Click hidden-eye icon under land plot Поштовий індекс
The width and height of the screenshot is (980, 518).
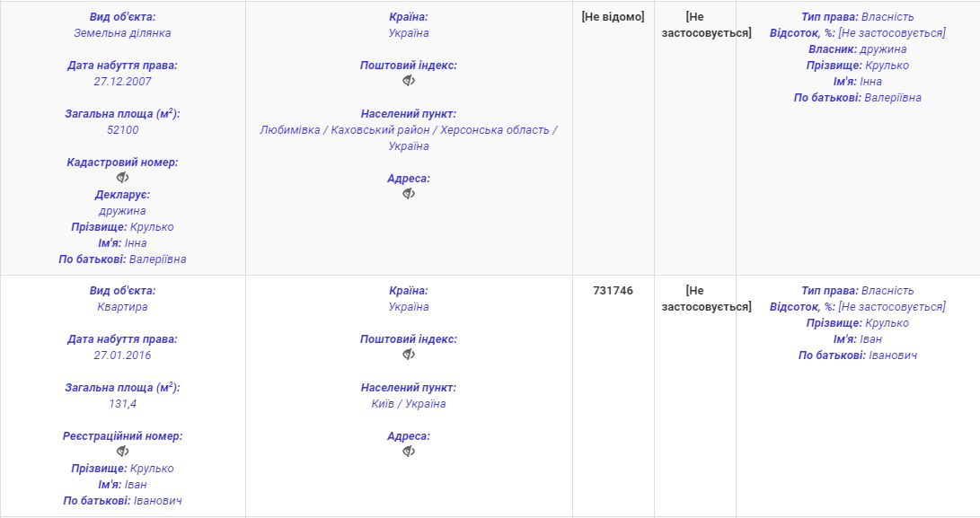pyautogui.click(x=409, y=81)
